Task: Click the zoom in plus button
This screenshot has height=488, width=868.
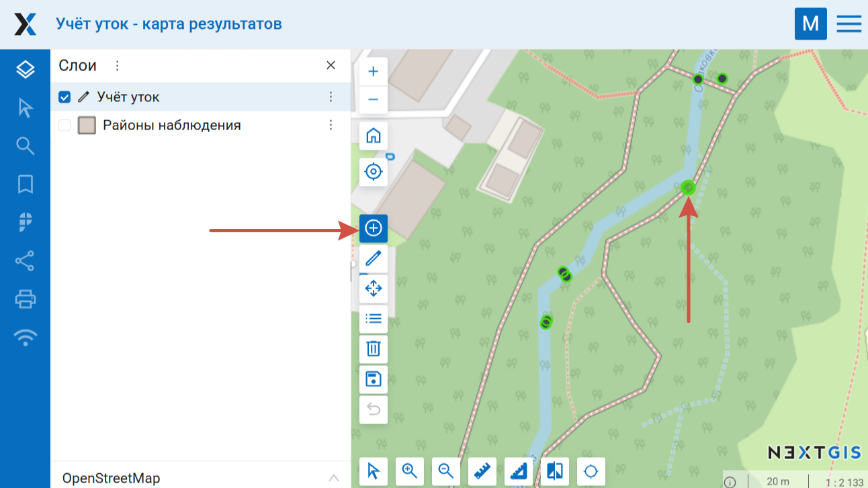Action: [x=373, y=72]
